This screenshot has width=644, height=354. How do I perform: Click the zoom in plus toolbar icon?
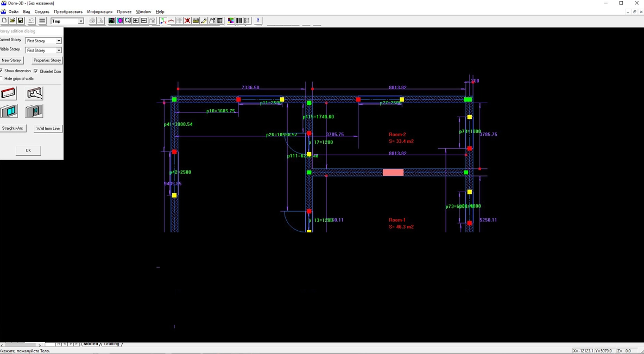pyautogui.click(x=136, y=21)
